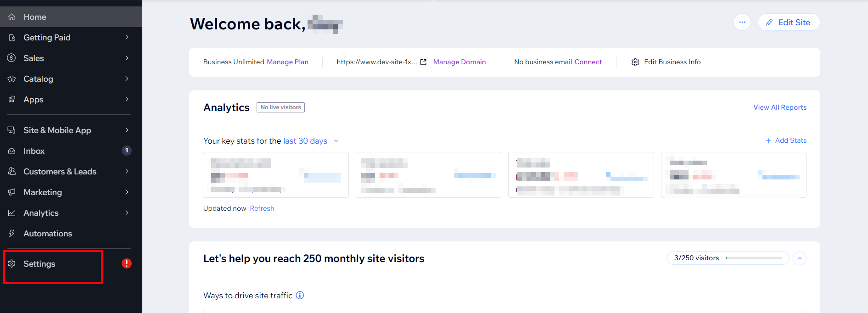Screen dimensions: 868x313
Task: Click the Automations lightning bolt icon
Action: 12,234
